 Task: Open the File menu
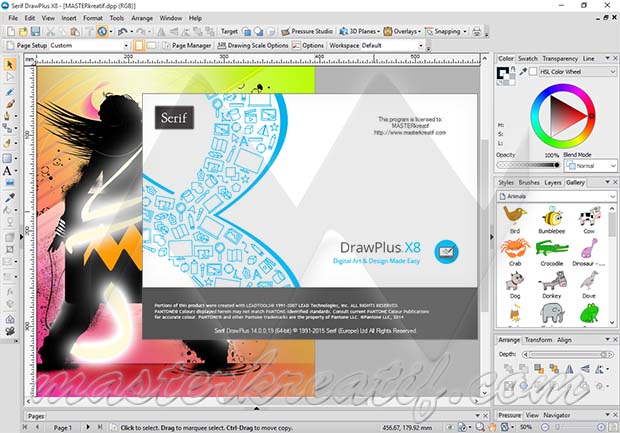point(13,18)
